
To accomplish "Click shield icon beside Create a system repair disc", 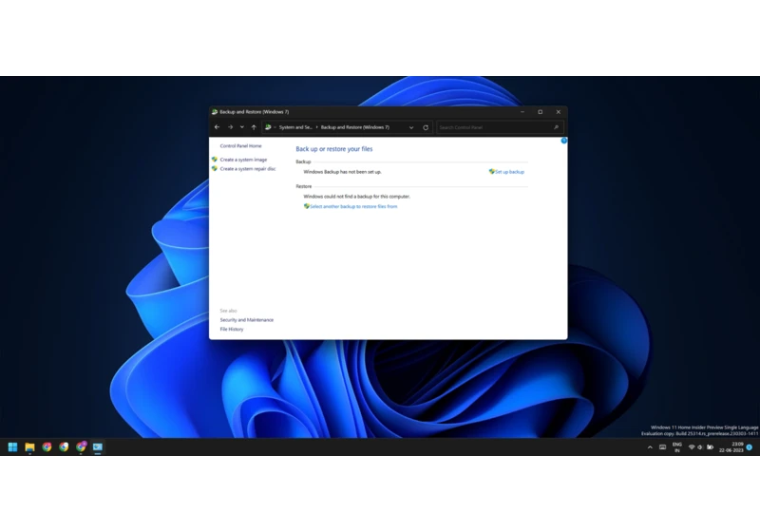I will pos(215,168).
